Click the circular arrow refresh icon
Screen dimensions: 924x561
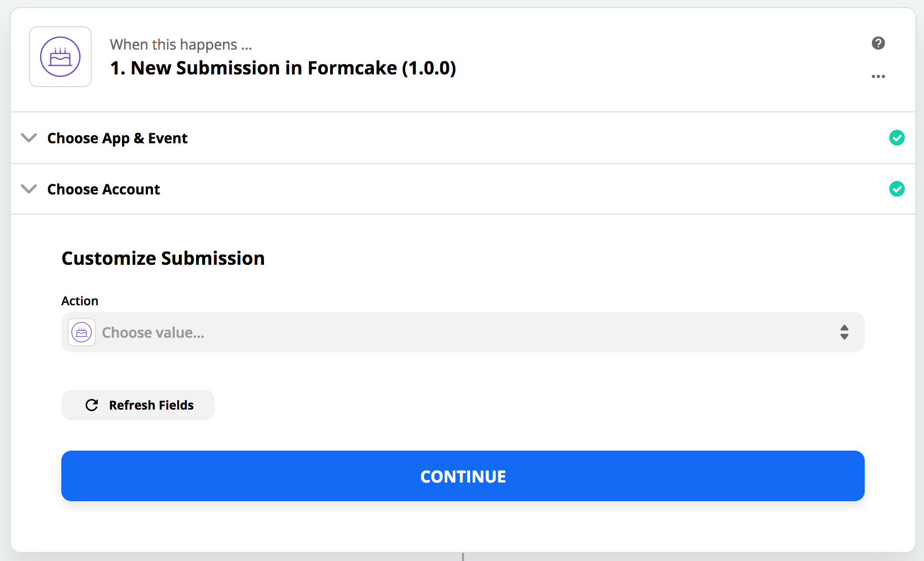pos(92,405)
